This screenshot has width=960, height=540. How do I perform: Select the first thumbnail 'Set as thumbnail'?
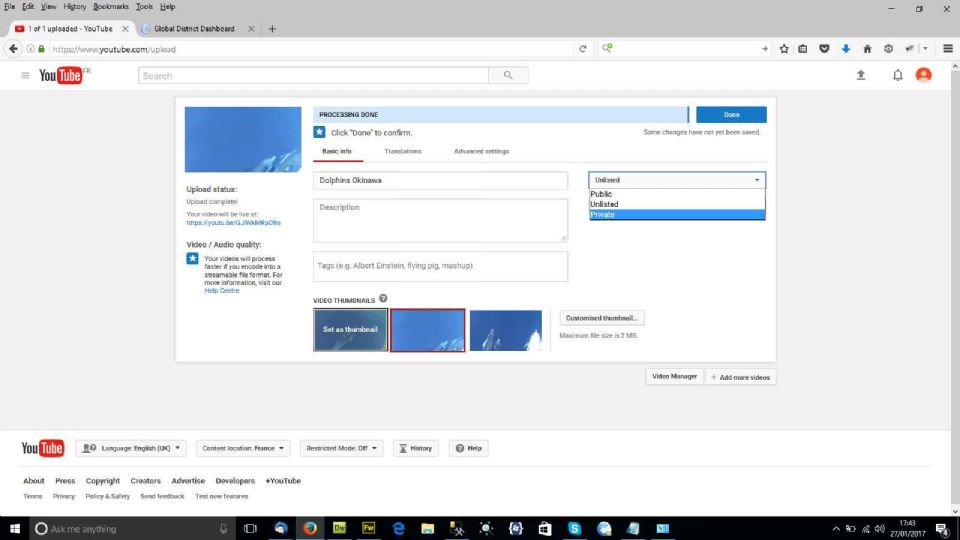point(351,330)
